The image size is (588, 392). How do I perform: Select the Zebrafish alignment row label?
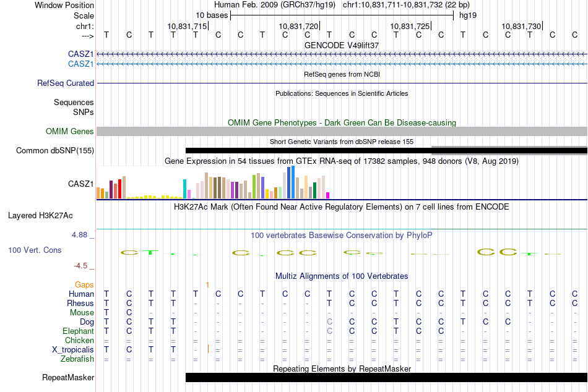[x=77, y=359]
